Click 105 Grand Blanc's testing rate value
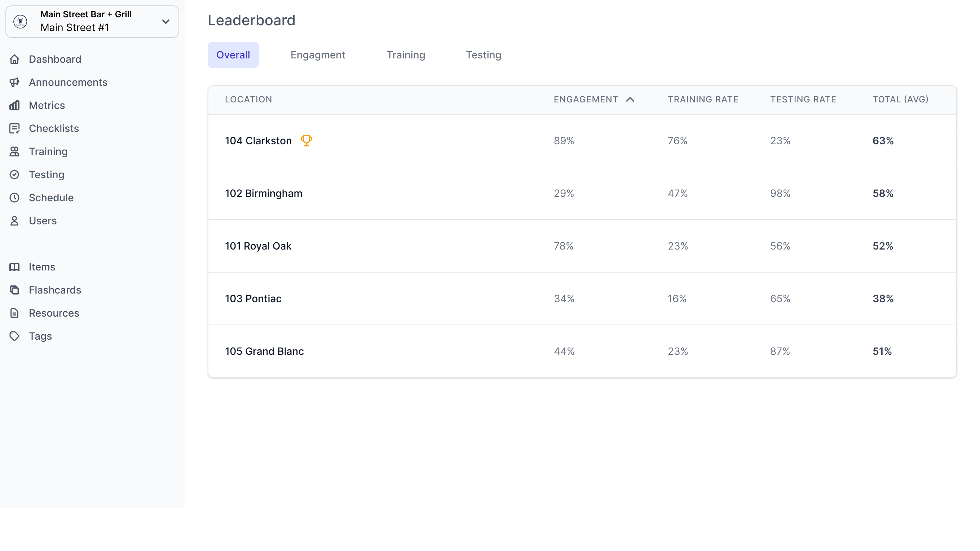The width and height of the screenshot is (980, 551). 780,351
